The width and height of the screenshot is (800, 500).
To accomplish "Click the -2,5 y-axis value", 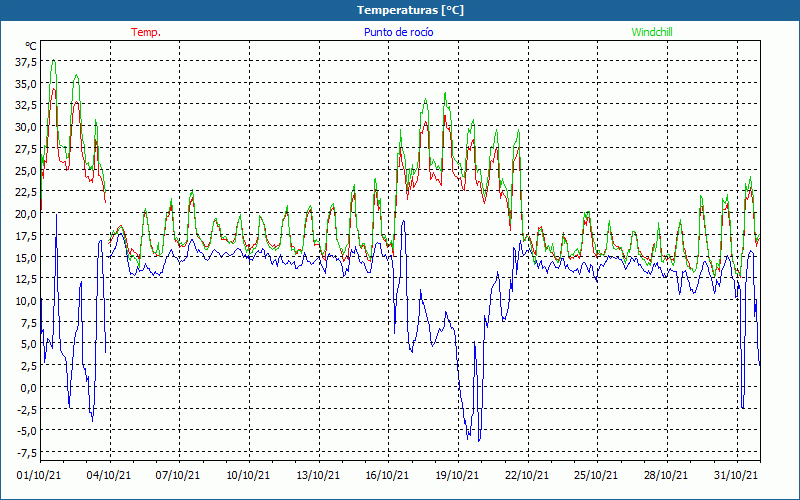I will pyautogui.click(x=27, y=409).
